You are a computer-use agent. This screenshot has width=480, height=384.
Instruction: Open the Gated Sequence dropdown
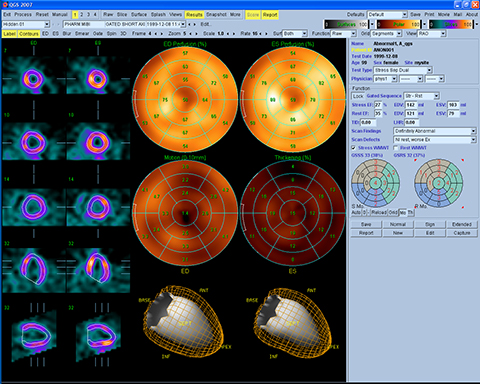coord(421,96)
